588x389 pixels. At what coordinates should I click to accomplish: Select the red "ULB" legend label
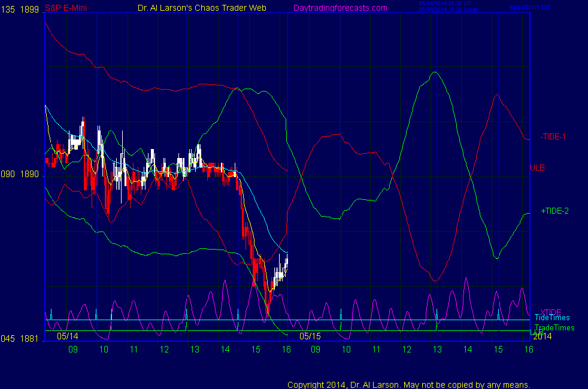click(x=537, y=168)
